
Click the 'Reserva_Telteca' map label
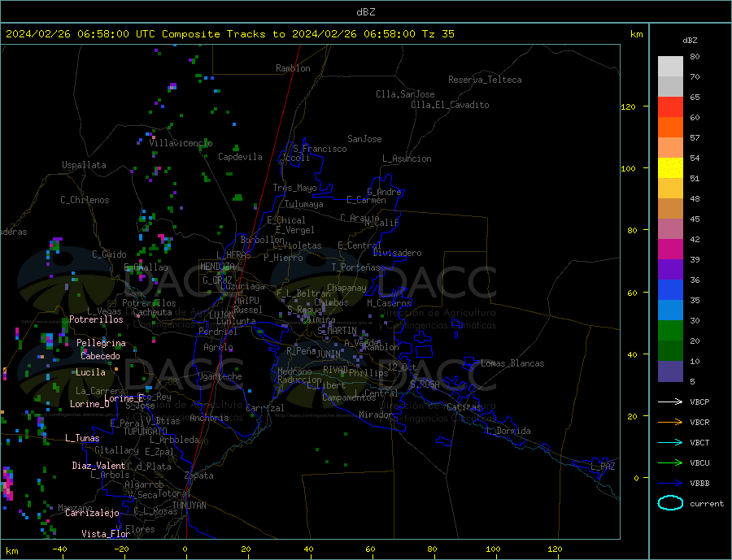click(485, 80)
